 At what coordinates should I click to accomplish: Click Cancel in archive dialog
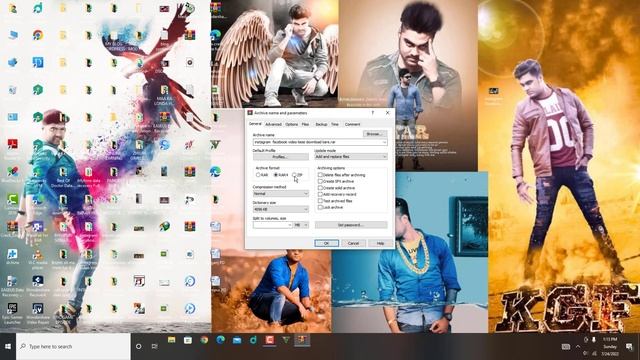coord(353,243)
